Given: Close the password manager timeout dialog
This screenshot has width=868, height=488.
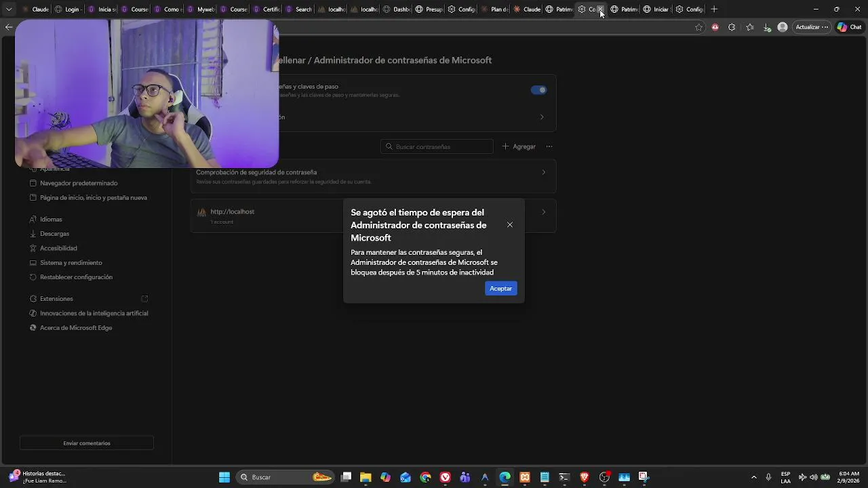Looking at the screenshot, I should (x=510, y=225).
